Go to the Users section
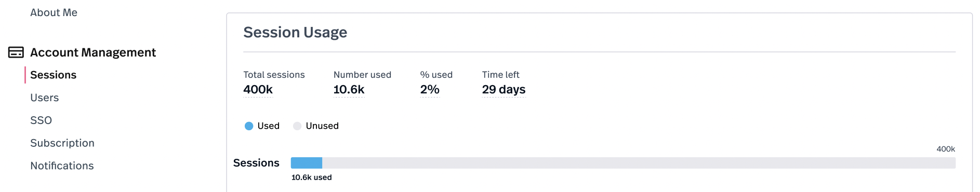Image resolution: width=980 pixels, height=192 pixels. pos(44,98)
